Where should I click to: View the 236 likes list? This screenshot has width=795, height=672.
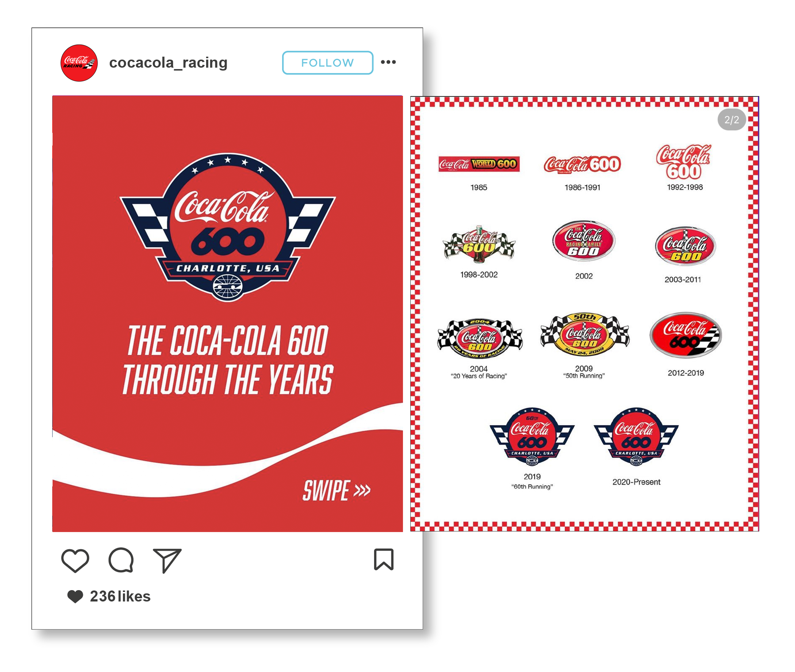click(120, 596)
